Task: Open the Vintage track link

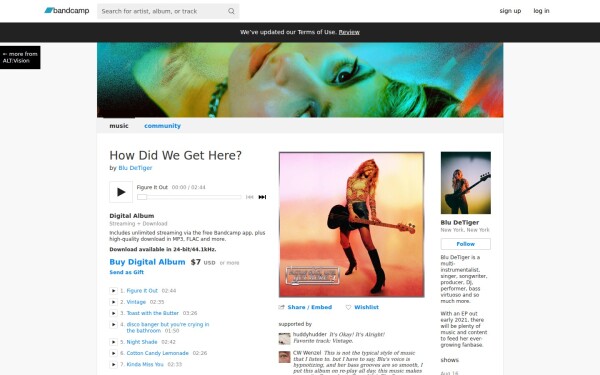Action: pos(136,302)
